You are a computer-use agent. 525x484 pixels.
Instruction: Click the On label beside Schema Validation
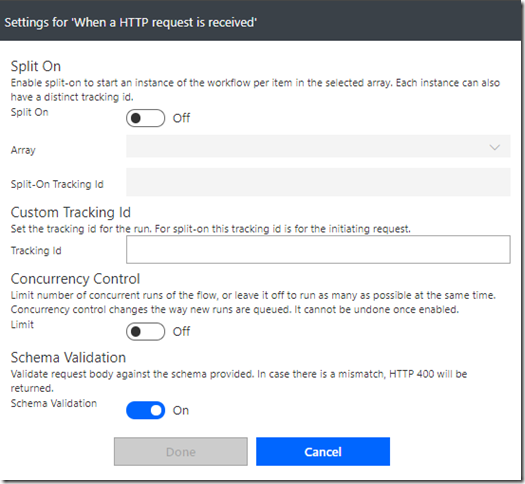[181, 411]
